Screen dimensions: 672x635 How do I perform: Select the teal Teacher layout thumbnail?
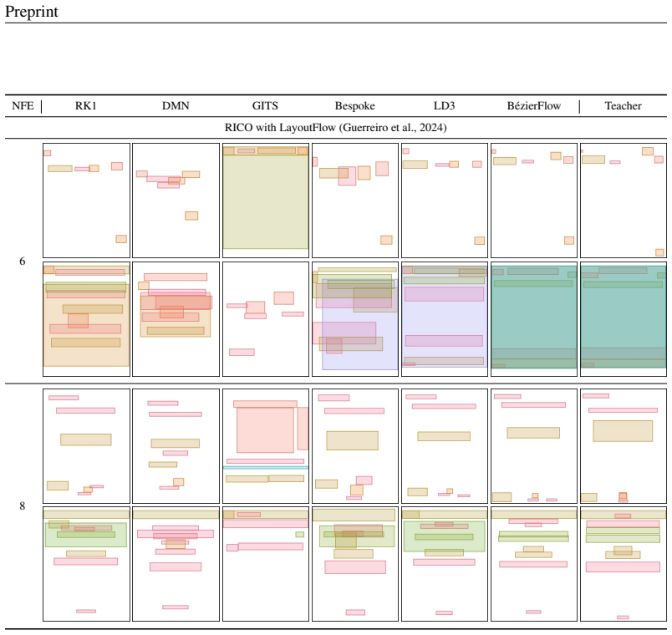[x=624, y=319]
